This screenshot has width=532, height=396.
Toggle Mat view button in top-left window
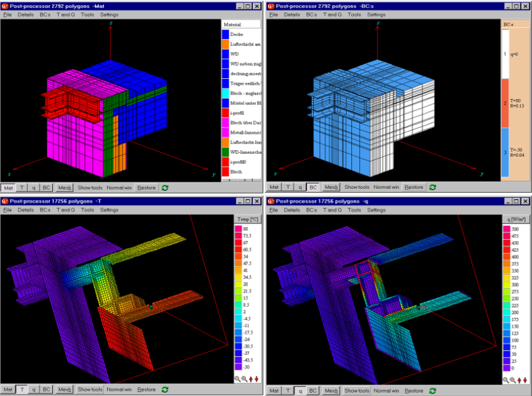pos(8,188)
